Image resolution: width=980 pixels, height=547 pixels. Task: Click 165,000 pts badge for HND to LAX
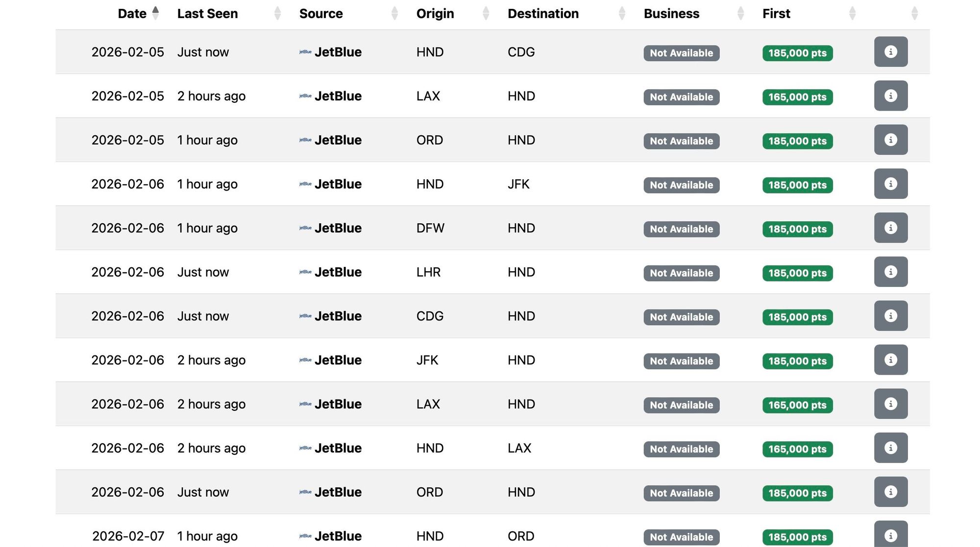coord(797,449)
